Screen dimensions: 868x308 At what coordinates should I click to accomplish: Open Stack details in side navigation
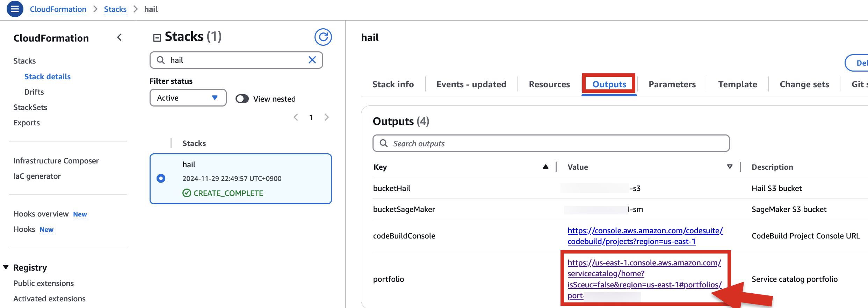48,76
